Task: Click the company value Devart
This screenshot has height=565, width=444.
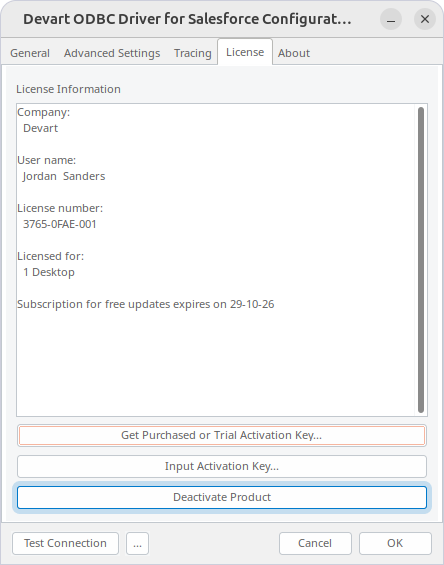Action: pyautogui.click(x=40, y=128)
